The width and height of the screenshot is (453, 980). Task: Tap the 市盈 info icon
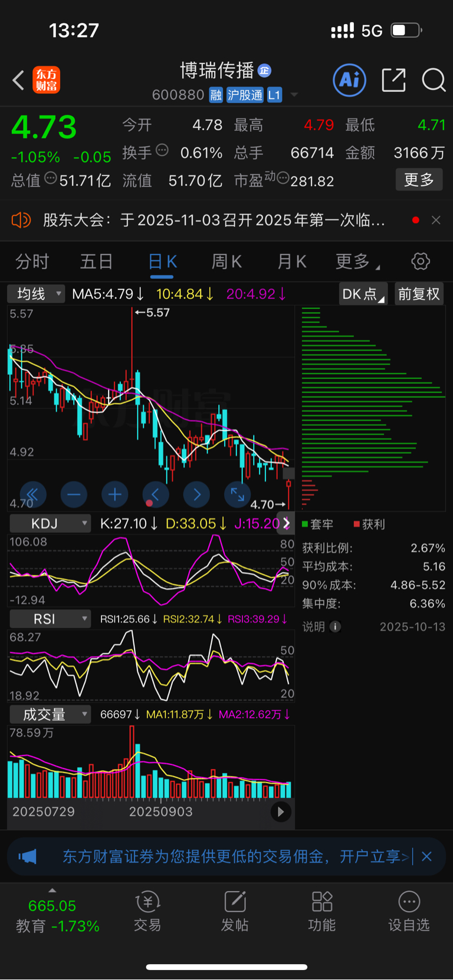(283, 178)
